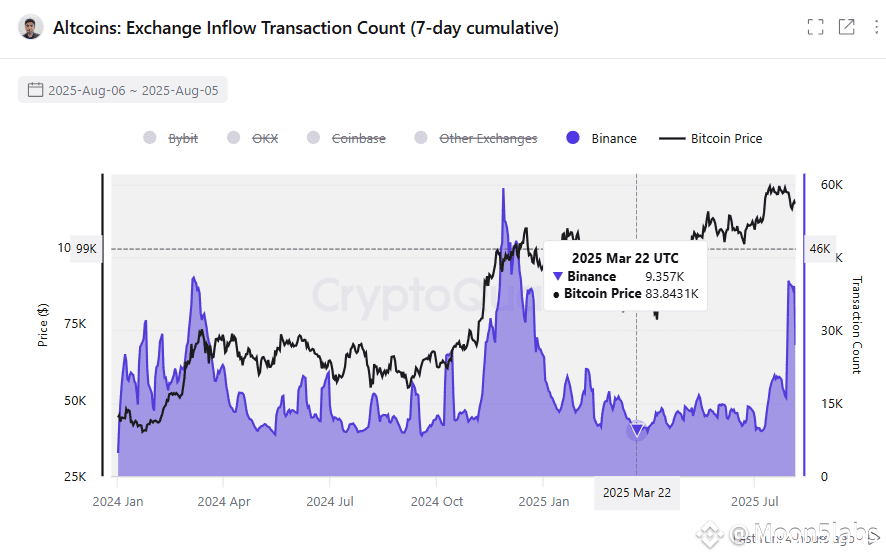Hide the Binance series via legend
886x560 pixels.
pyautogui.click(x=601, y=138)
